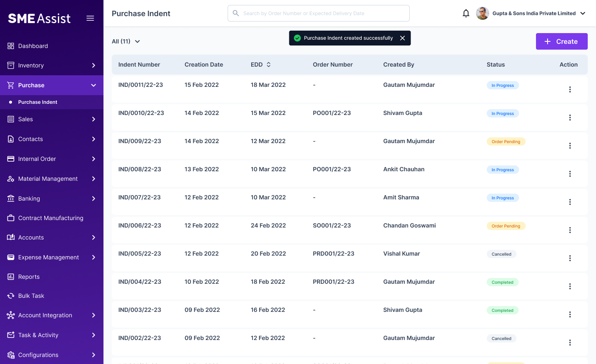Screen dimensions: 596x364
Task: Click the Dashboard grid icon
Action: pos(11,46)
